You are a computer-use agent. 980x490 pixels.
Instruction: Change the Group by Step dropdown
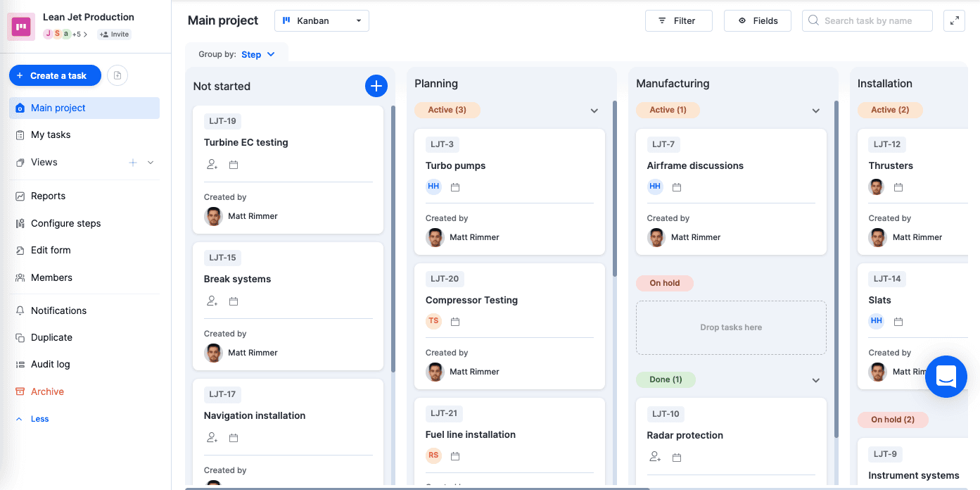[x=257, y=54]
